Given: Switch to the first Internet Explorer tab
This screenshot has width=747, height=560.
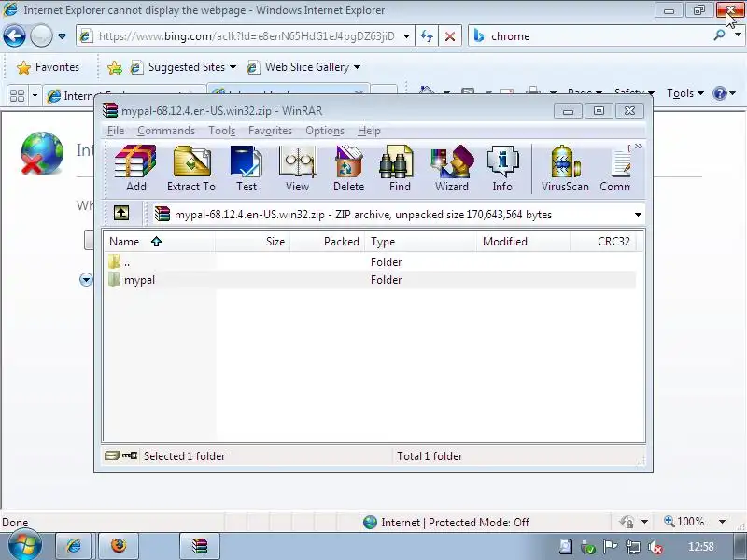Looking at the screenshot, I should pos(124,95).
